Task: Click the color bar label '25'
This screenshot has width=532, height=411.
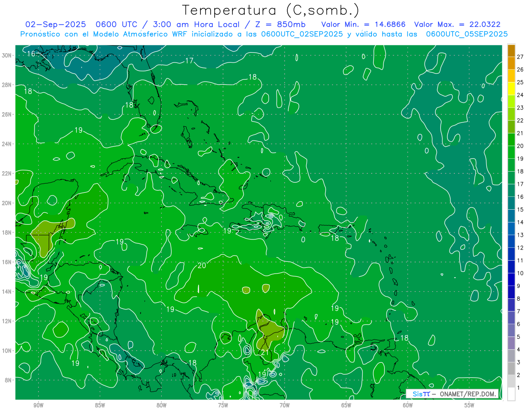Action: [x=520, y=82]
